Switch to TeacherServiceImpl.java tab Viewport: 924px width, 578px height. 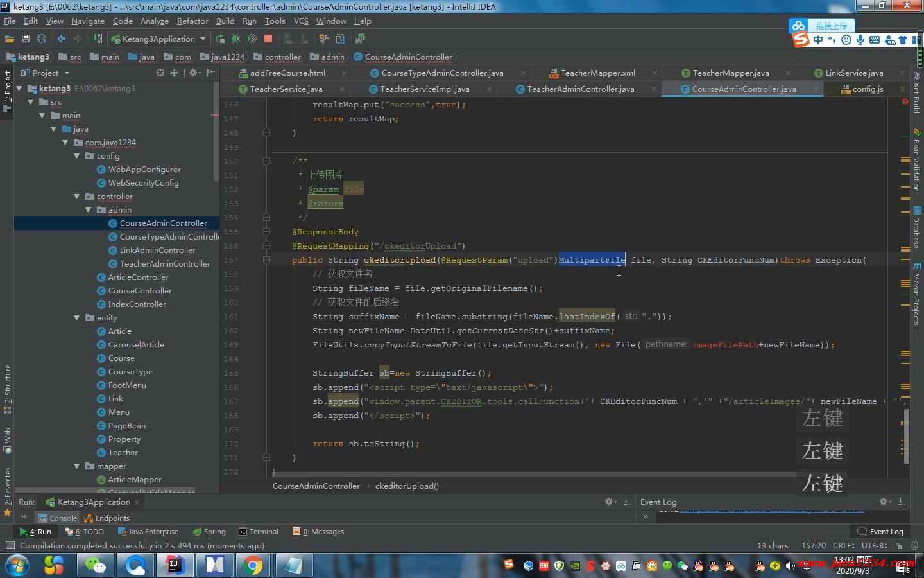(424, 89)
